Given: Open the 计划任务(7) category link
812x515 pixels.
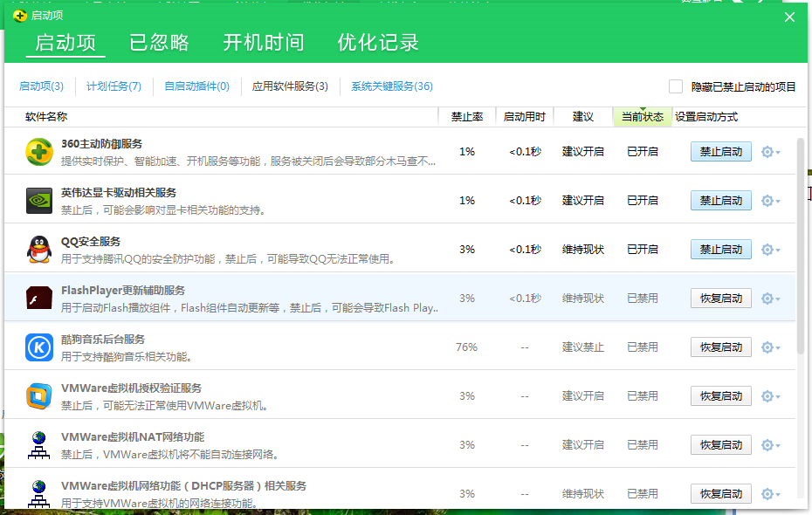Looking at the screenshot, I should [114, 86].
